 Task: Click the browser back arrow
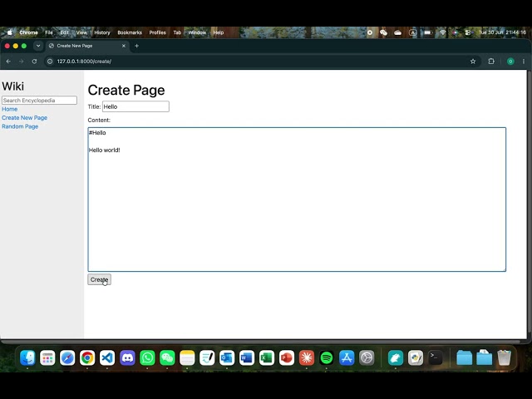(x=8, y=62)
